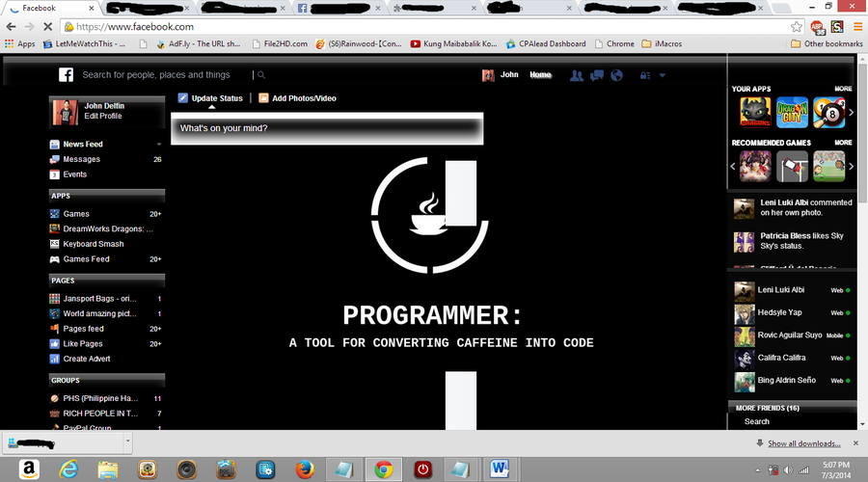
Task: Launch the 8 Ball Pool app icon
Action: 829,113
